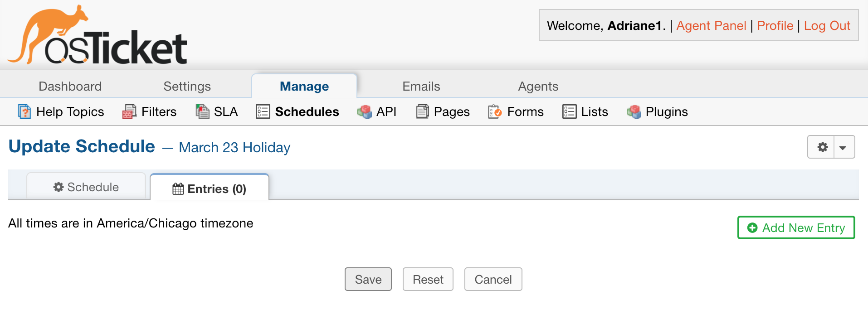The height and width of the screenshot is (319, 868).
Task: Select the Entries (0) tab
Action: click(209, 188)
